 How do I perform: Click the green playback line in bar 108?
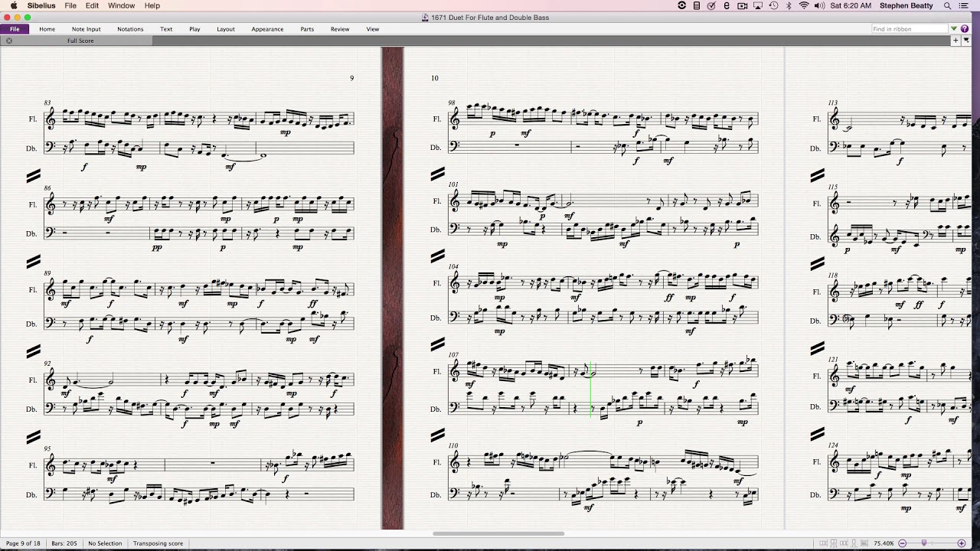(x=590, y=390)
